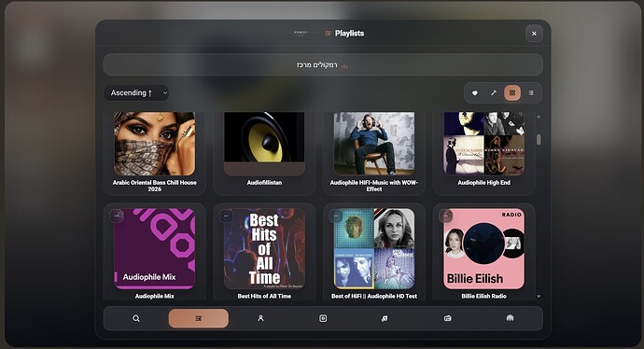Open Best of HiFi album collage cover
Viewport: 644px width, 349px height.
(x=374, y=249)
